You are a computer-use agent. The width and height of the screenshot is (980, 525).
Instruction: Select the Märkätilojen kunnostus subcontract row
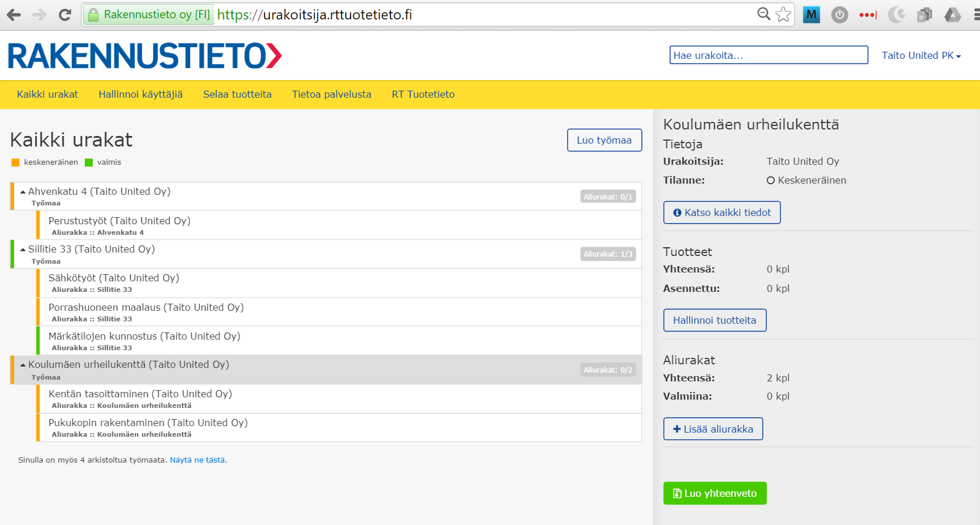pos(339,340)
